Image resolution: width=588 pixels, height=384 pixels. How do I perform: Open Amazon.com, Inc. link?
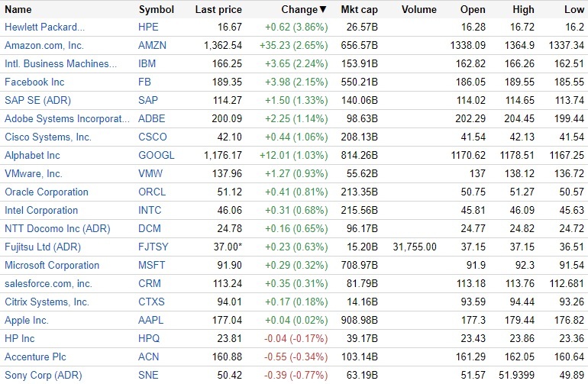44,45
